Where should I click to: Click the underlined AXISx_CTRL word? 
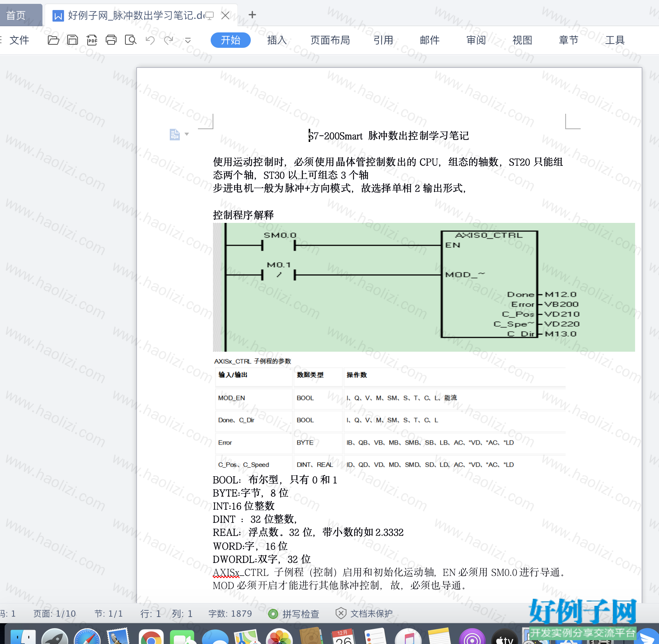pos(241,573)
